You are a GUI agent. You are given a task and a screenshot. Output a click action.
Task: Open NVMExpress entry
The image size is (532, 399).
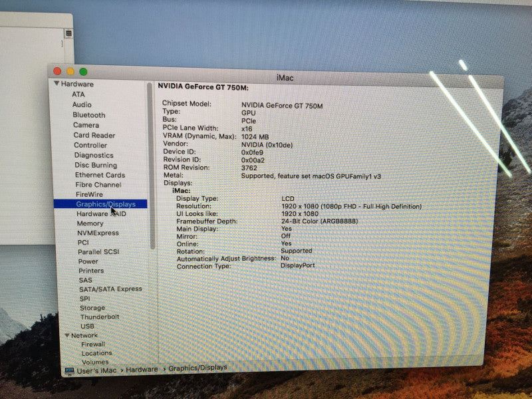click(98, 233)
